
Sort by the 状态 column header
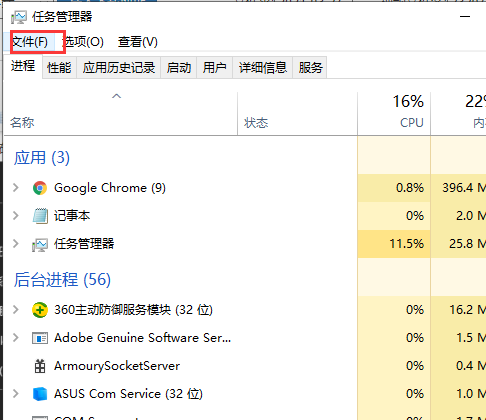(297, 113)
